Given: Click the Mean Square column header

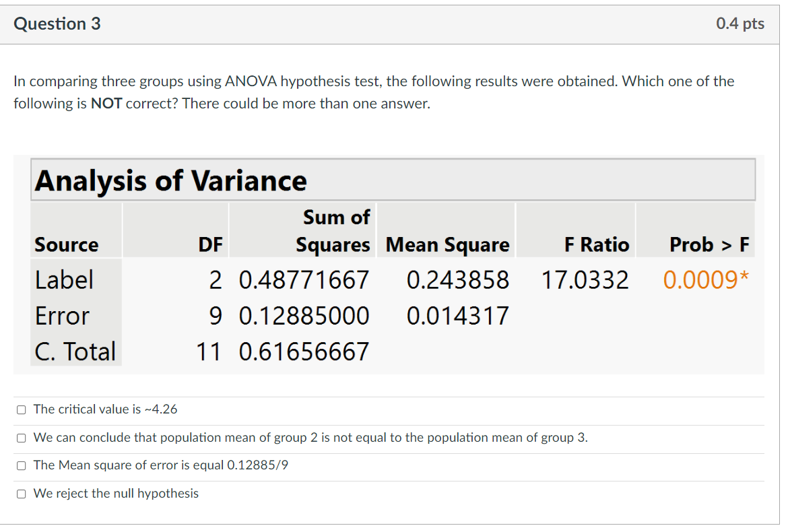Looking at the screenshot, I should pyautogui.click(x=447, y=244).
